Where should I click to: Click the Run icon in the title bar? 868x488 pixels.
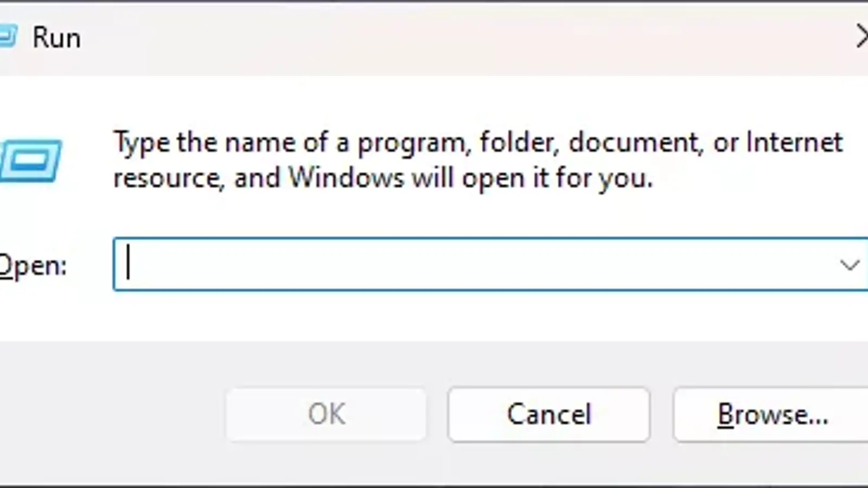pyautogui.click(x=8, y=37)
